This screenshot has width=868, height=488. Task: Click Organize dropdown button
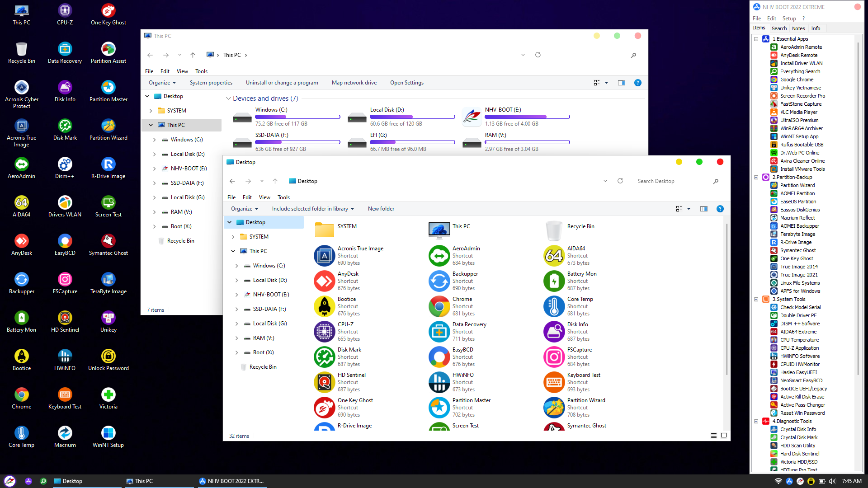pyautogui.click(x=244, y=209)
